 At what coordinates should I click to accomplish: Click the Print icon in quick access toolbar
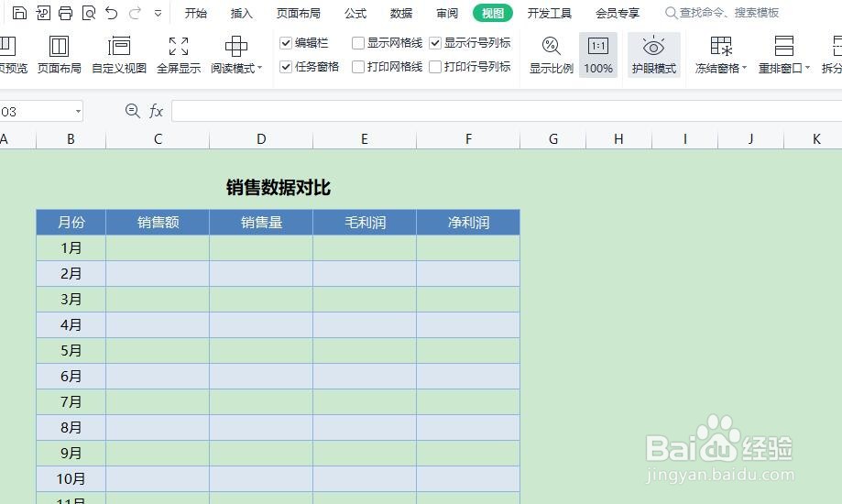pyautogui.click(x=66, y=12)
